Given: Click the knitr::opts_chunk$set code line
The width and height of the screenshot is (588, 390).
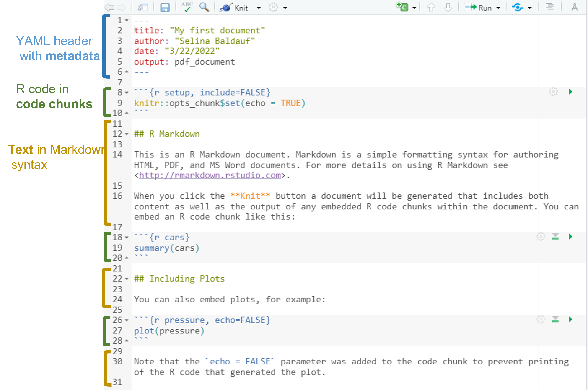Looking at the screenshot, I should point(220,103).
